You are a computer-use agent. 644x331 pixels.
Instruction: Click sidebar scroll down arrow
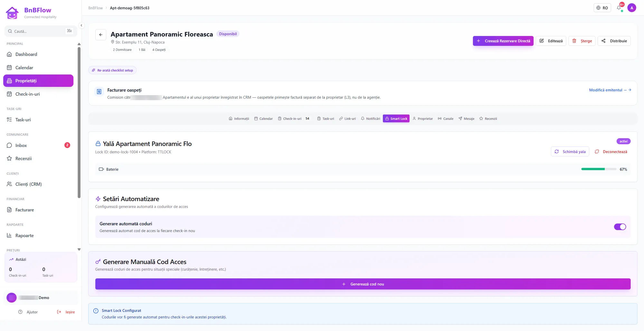(x=79, y=249)
